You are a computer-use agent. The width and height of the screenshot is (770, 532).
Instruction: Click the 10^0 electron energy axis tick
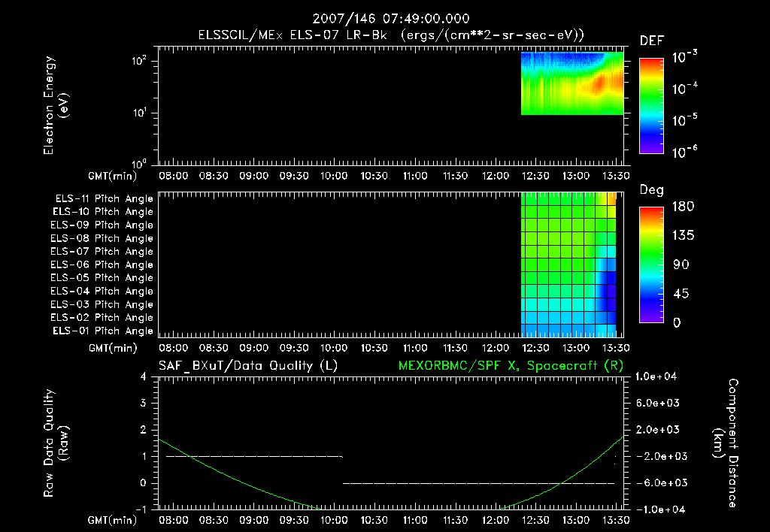(139, 164)
